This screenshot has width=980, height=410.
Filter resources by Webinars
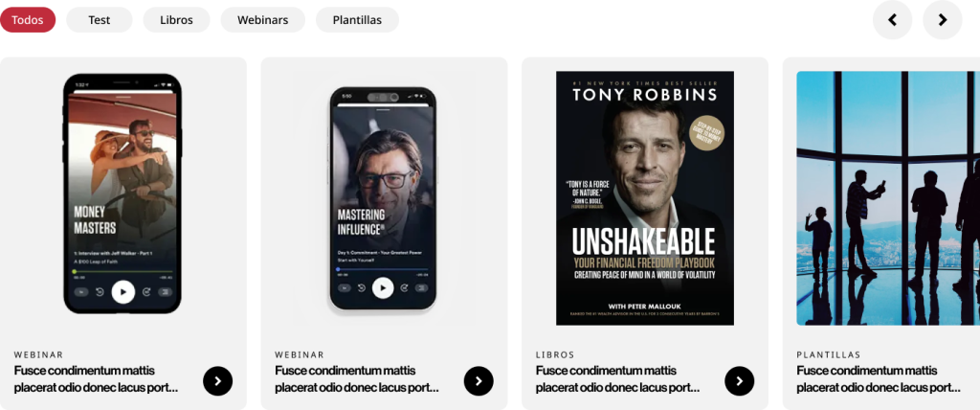point(262,20)
